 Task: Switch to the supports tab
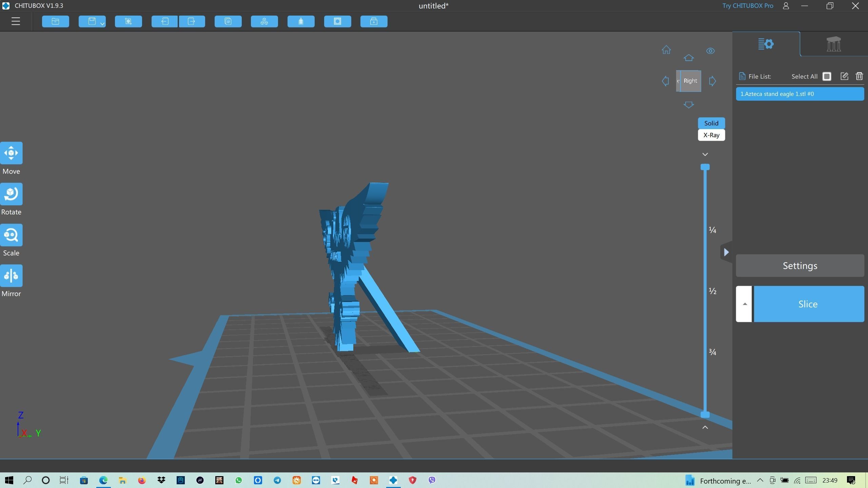(x=834, y=44)
